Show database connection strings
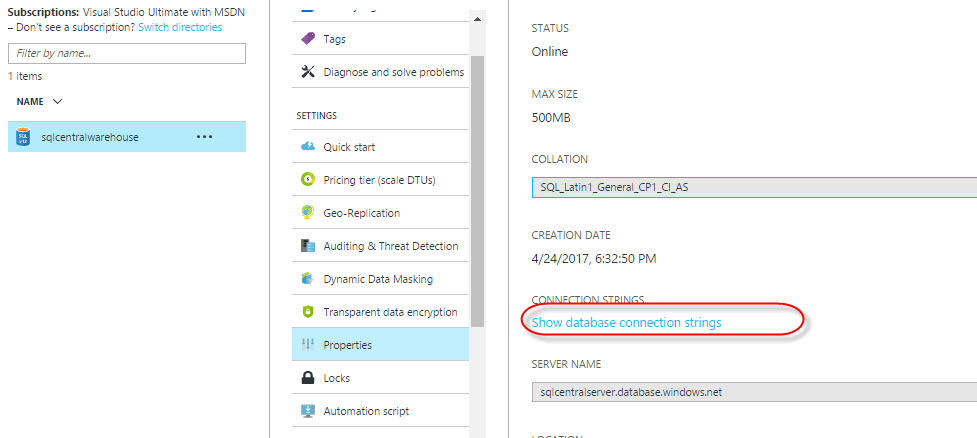Screen dimensions: 977x438 coord(626,322)
